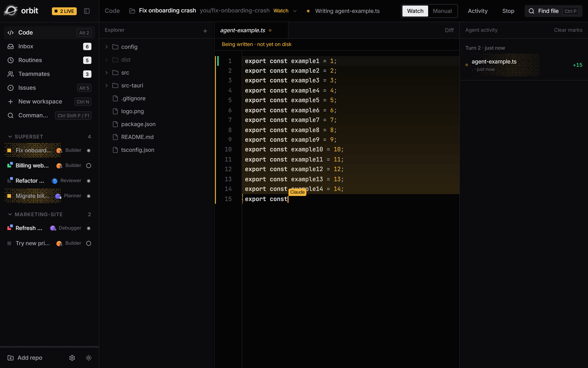Open agent-example.ts in Agent activity
Screen dimensions: 588x368
pyautogui.click(x=524, y=65)
